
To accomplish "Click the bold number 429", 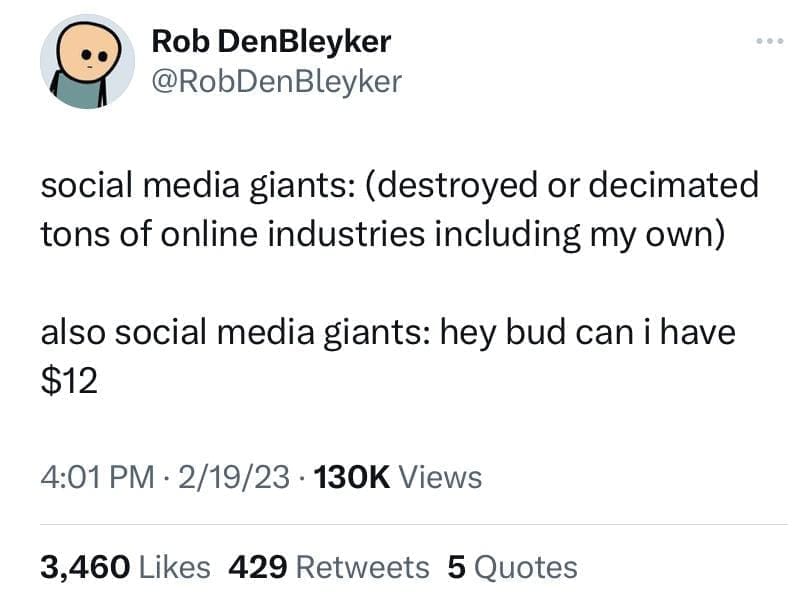I will [x=258, y=567].
